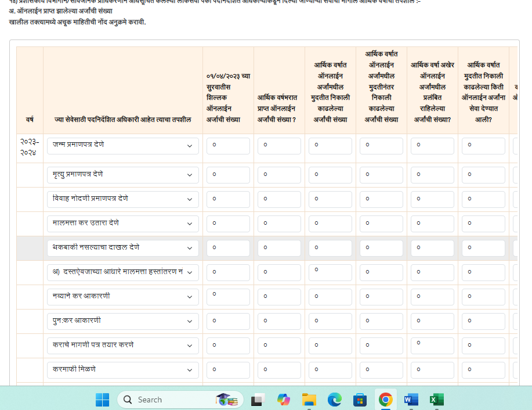Viewport: 532px width, 410px height.
Task: Open Microsoft Edge from the taskbar
Action: click(x=335, y=400)
